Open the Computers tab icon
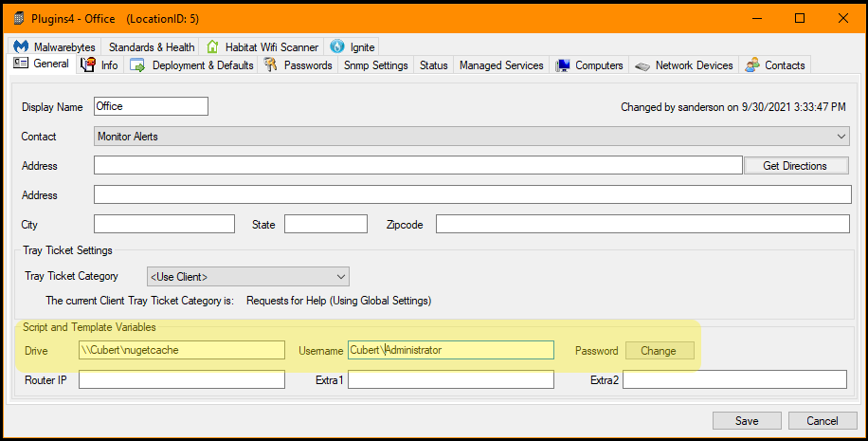 click(x=563, y=65)
